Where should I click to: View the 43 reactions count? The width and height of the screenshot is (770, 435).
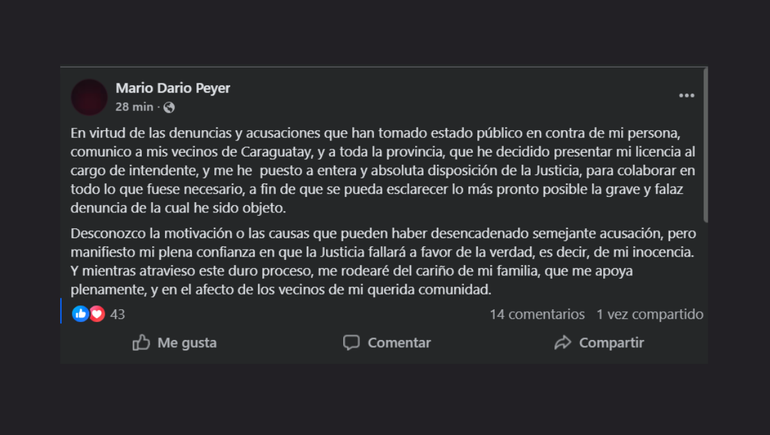click(118, 314)
